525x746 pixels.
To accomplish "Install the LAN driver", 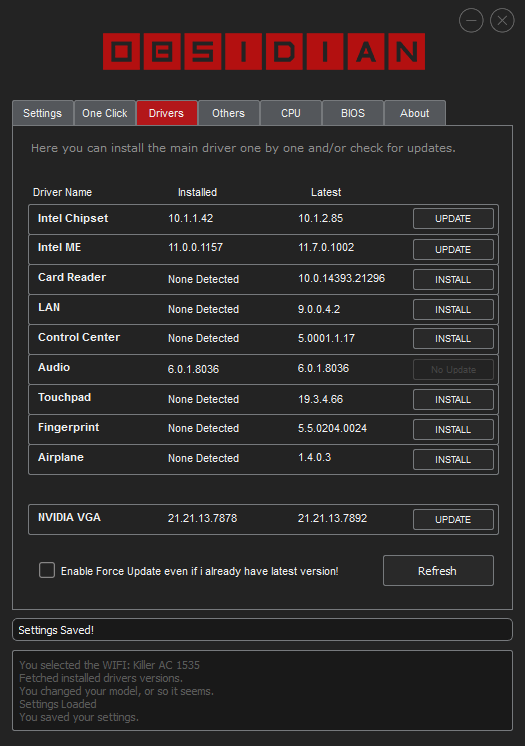I will (x=453, y=310).
